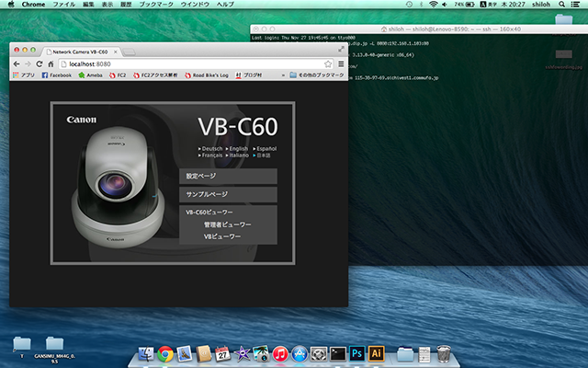Open the 表示 menu

tap(107, 5)
